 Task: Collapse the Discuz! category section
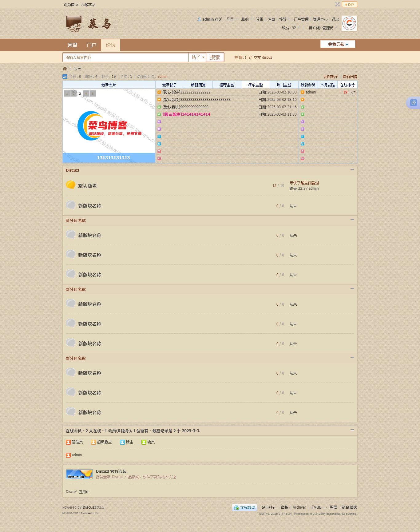(352, 169)
